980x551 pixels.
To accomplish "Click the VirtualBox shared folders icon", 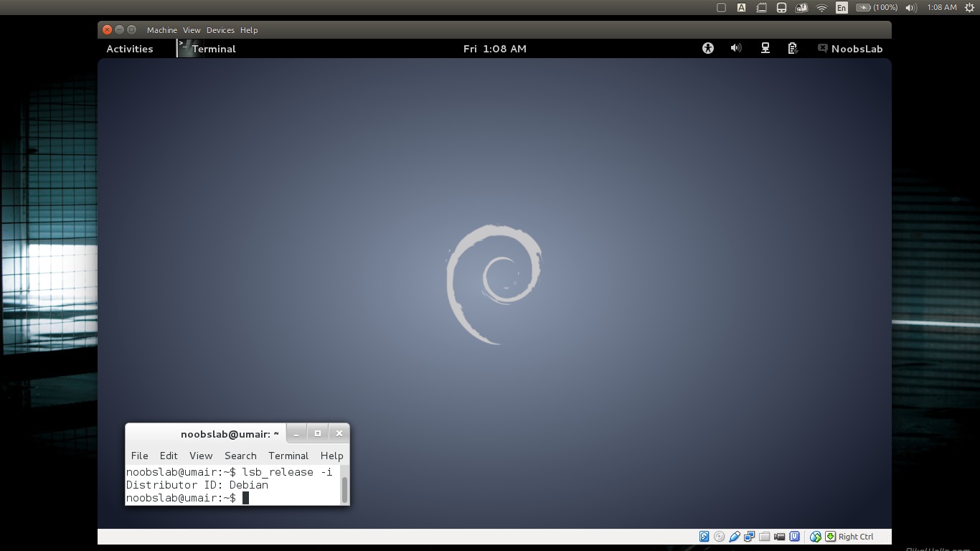I will point(764,537).
